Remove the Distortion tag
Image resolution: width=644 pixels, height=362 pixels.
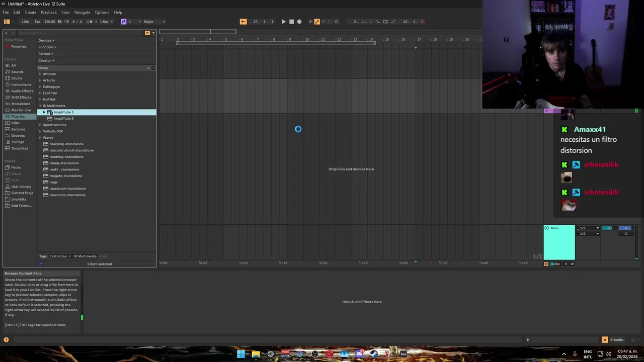pos(69,256)
